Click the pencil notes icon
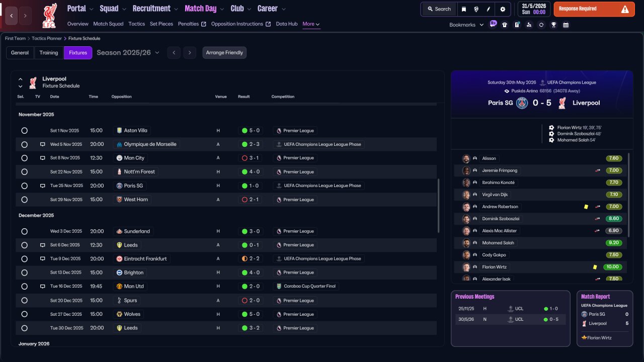This screenshot has height=362, width=644. (488, 9)
